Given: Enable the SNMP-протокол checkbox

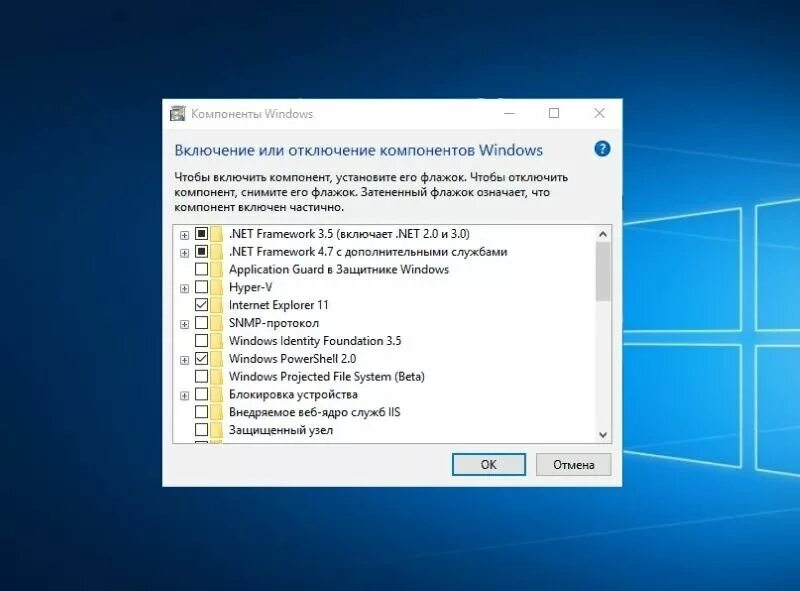Looking at the screenshot, I should pos(202,323).
